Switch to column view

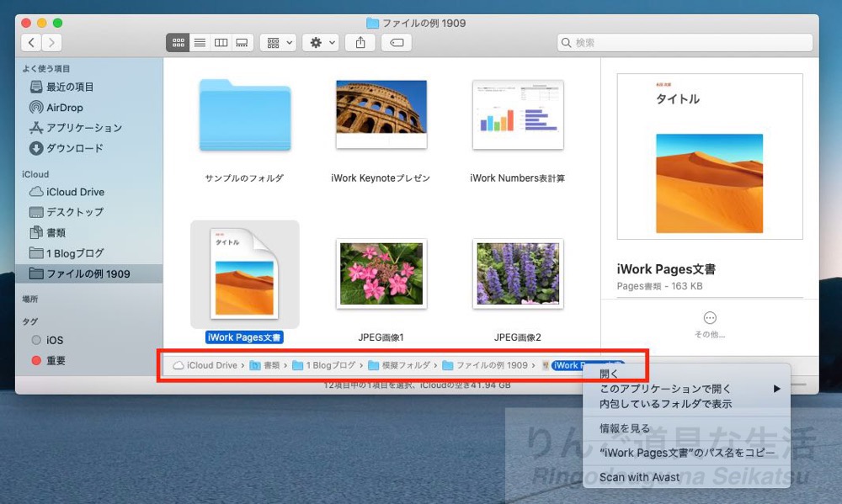[x=221, y=42]
